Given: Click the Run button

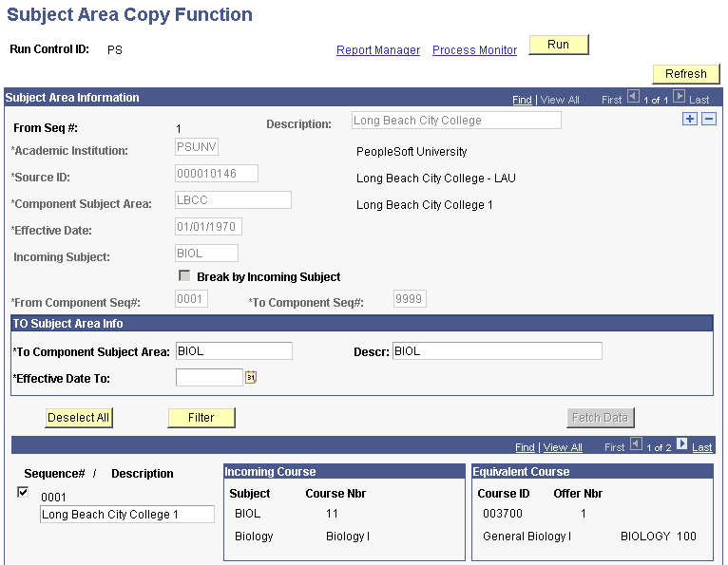Looking at the screenshot, I should [559, 45].
